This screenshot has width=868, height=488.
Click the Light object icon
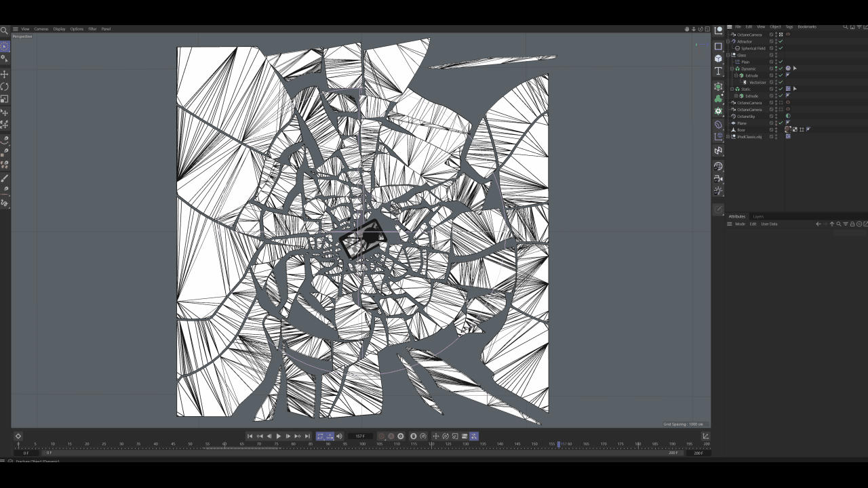(x=718, y=191)
